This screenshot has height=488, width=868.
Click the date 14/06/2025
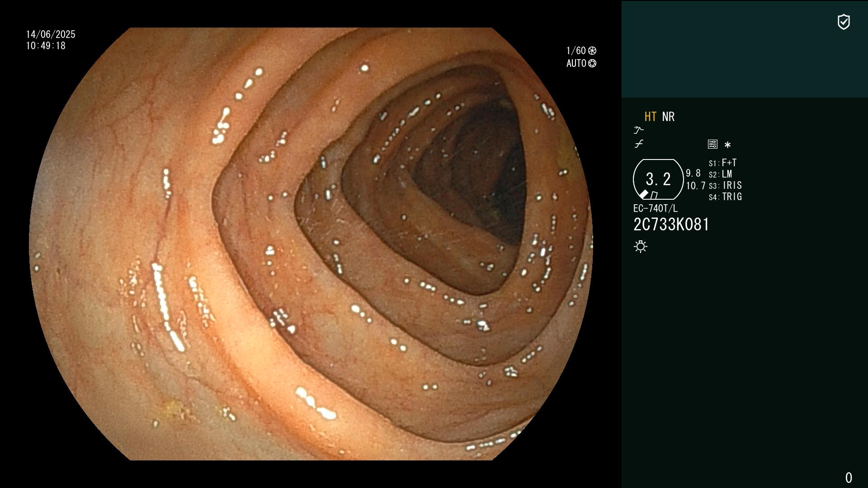click(51, 34)
